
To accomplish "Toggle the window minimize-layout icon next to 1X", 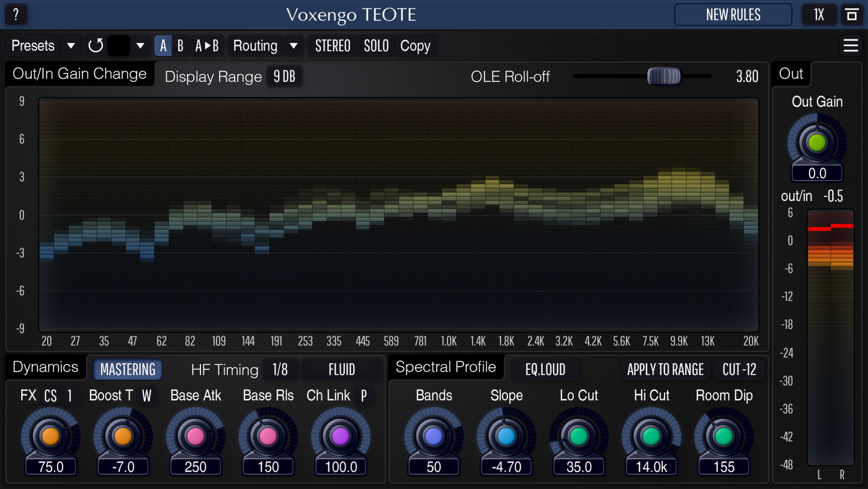I will click(x=851, y=14).
